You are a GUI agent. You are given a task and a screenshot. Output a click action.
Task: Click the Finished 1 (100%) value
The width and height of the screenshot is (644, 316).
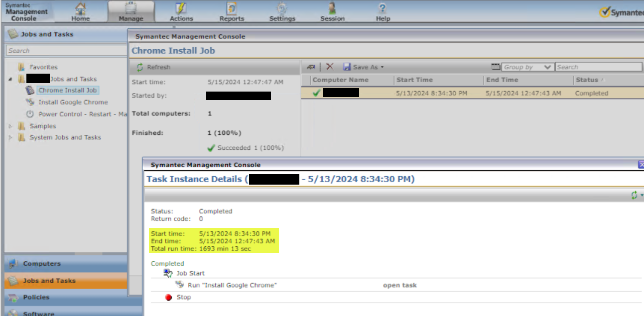pyautogui.click(x=224, y=133)
